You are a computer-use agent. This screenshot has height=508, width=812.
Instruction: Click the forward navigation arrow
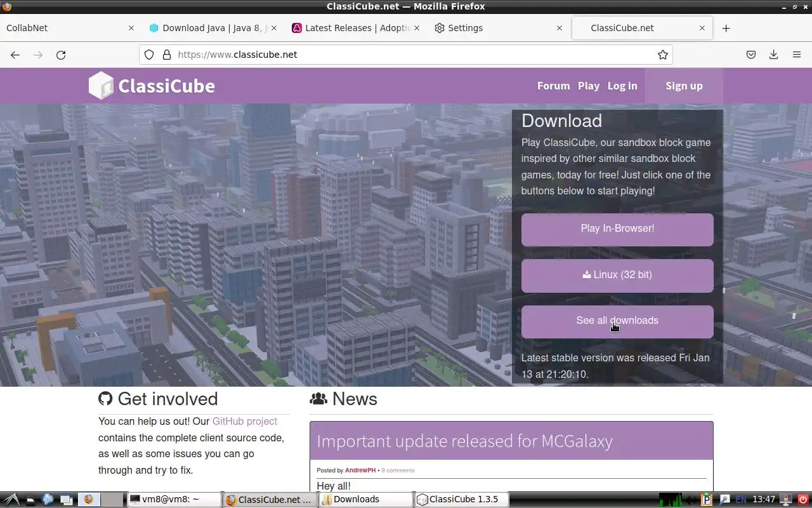click(38, 55)
